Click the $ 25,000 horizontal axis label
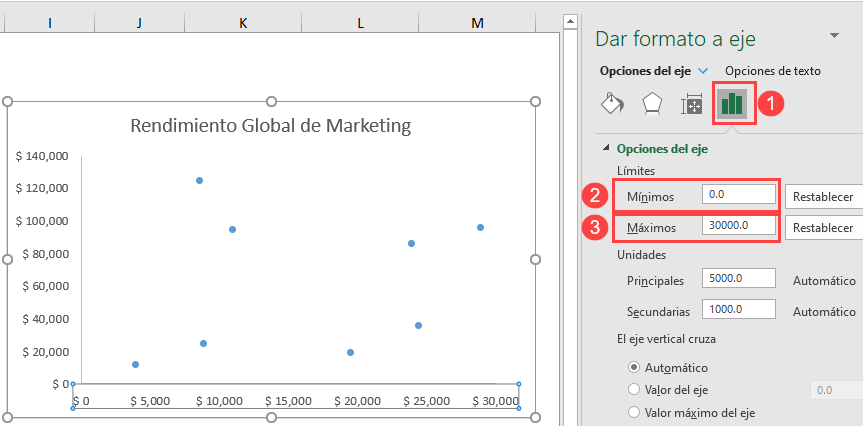 (x=427, y=401)
